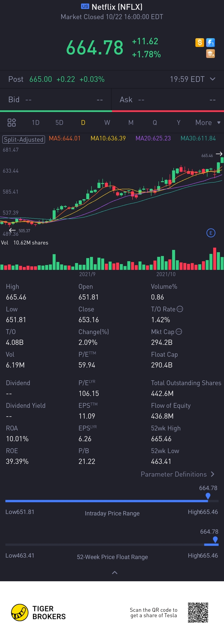Select the 5D chart period
This screenshot has width=224, height=644.
[x=59, y=123]
